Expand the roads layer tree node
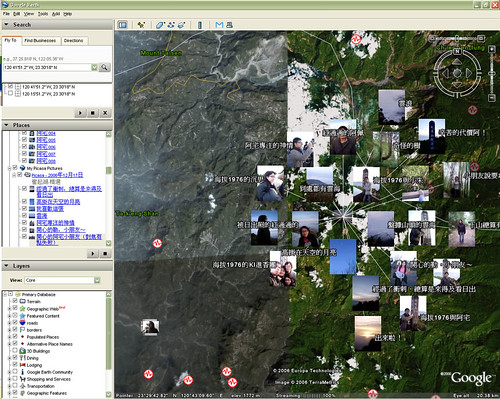Screen dimensions: 500x399 point(9,323)
